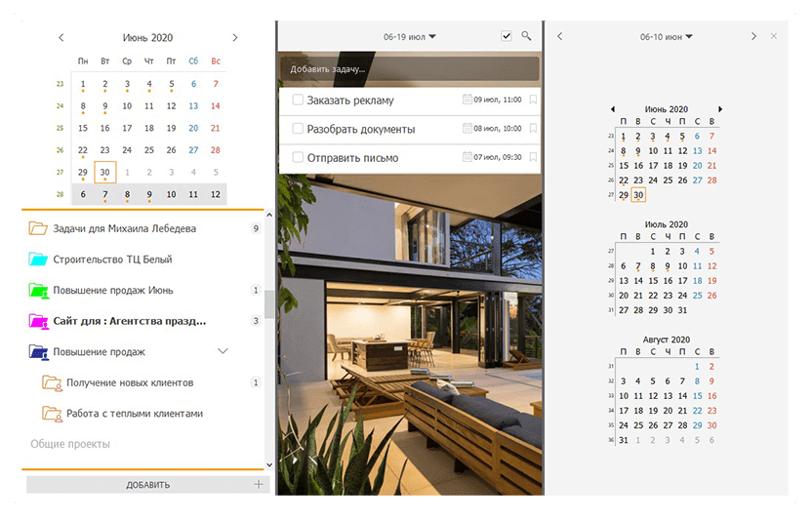Click into the Добавить задачу input field
Screen dimensions: 812x521
pos(409,69)
